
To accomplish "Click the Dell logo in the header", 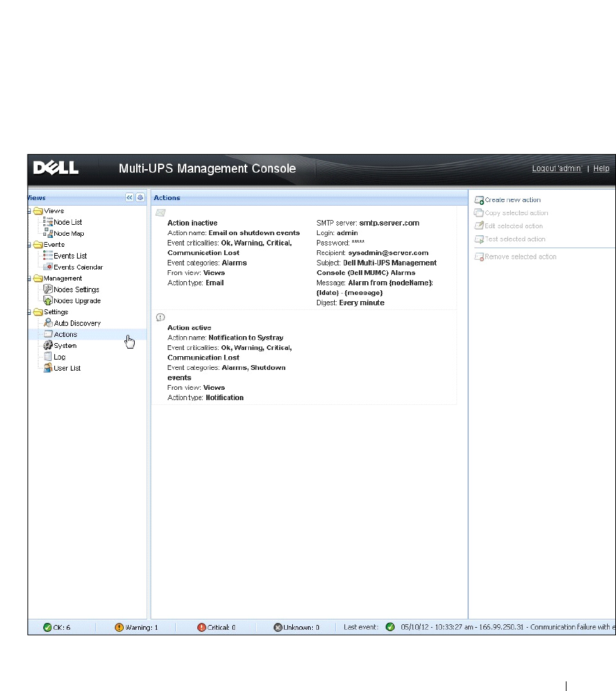I will pyautogui.click(x=56, y=168).
